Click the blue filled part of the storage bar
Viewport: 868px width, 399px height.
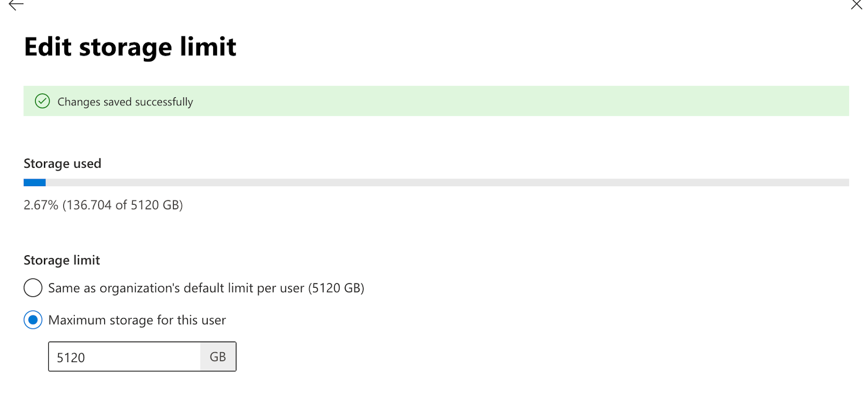tap(34, 183)
